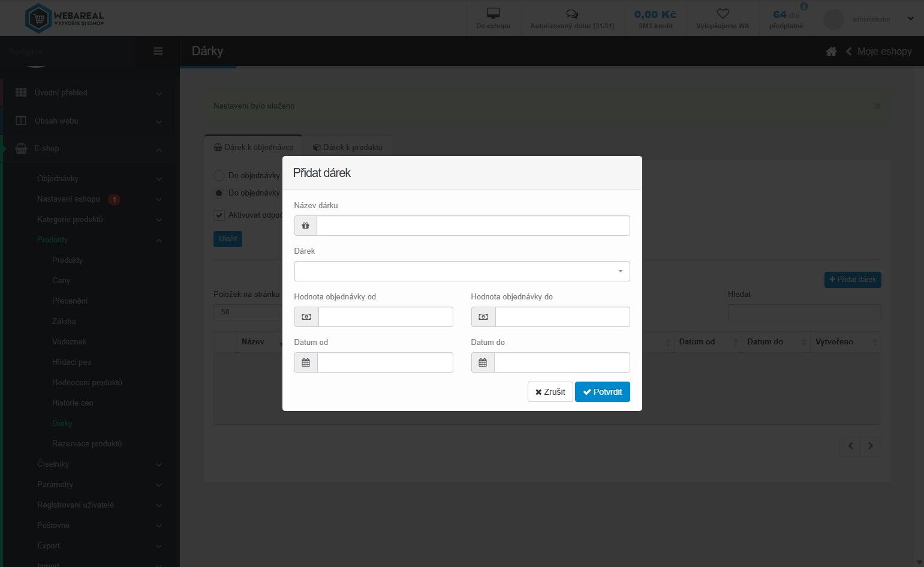Click the gift icon beside Název dárku
924x567 pixels.
(x=306, y=226)
